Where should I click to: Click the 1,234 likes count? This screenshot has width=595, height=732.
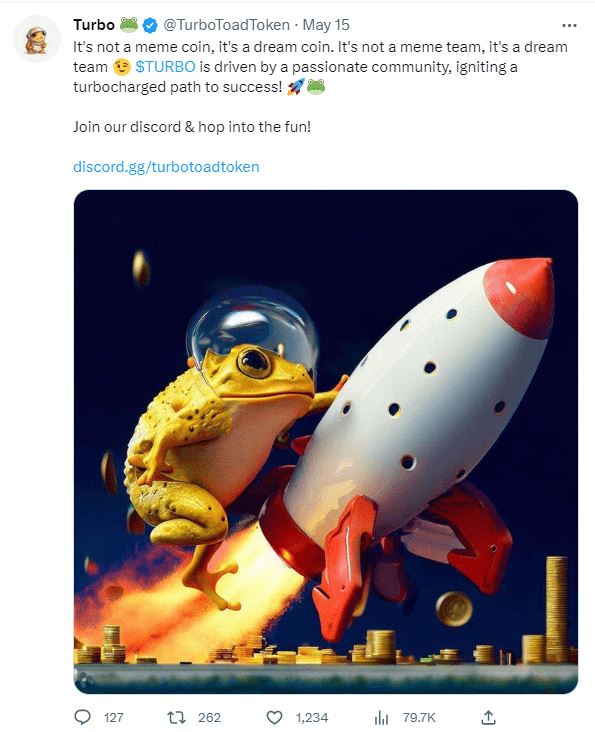tap(312, 718)
